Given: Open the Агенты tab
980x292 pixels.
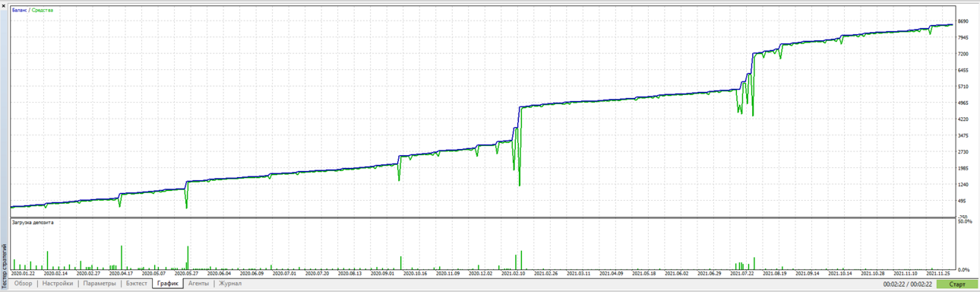Looking at the screenshot, I should (198, 284).
